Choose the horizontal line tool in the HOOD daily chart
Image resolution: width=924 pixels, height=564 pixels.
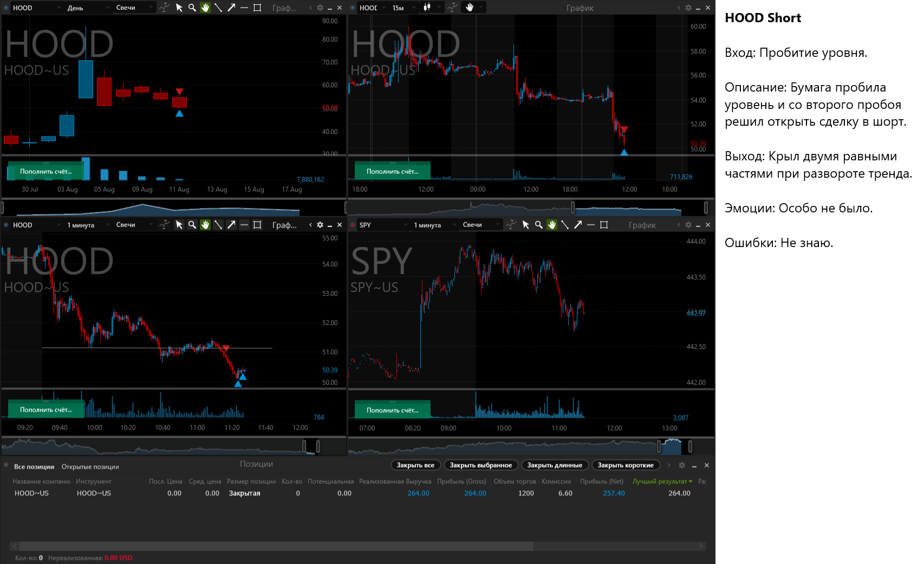tap(244, 8)
